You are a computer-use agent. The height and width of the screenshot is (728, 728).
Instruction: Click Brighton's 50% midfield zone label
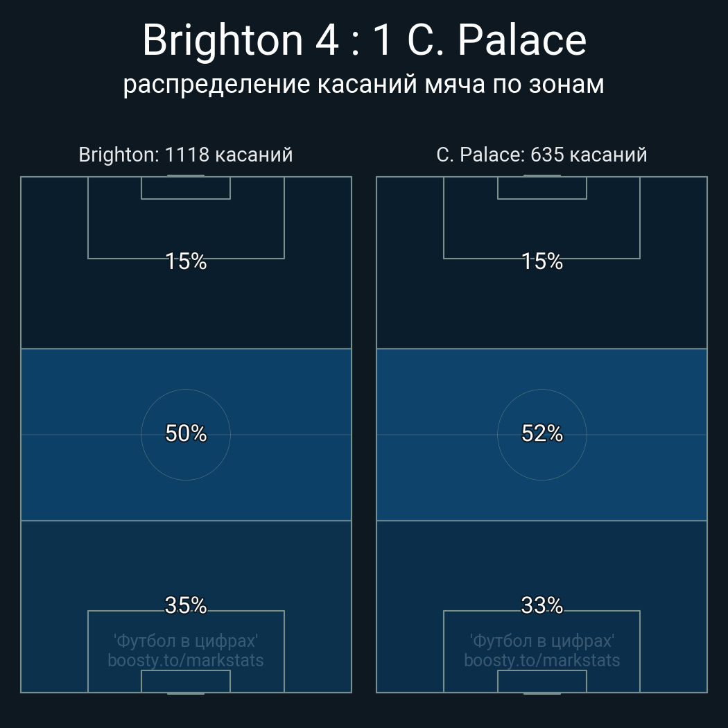point(186,434)
